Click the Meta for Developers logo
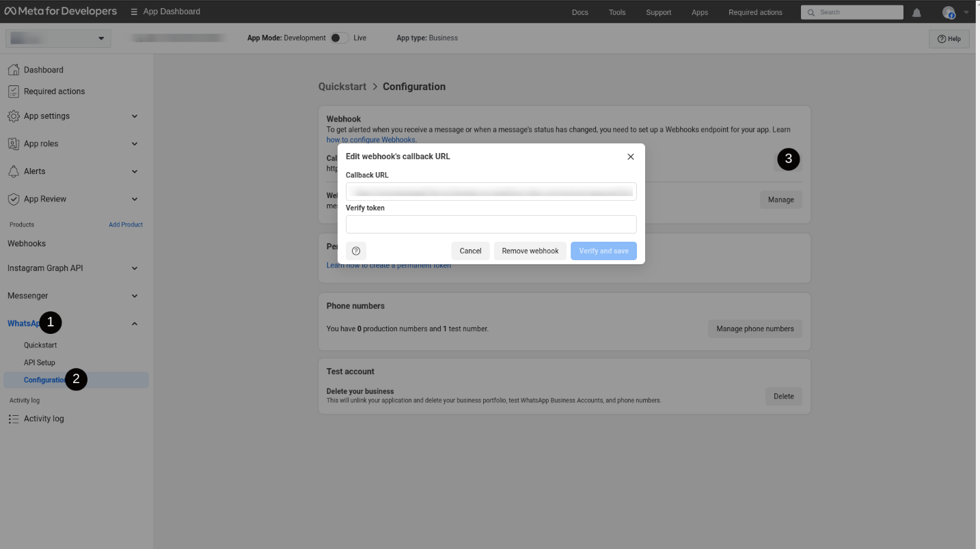The height and width of the screenshot is (549, 980). [x=60, y=12]
